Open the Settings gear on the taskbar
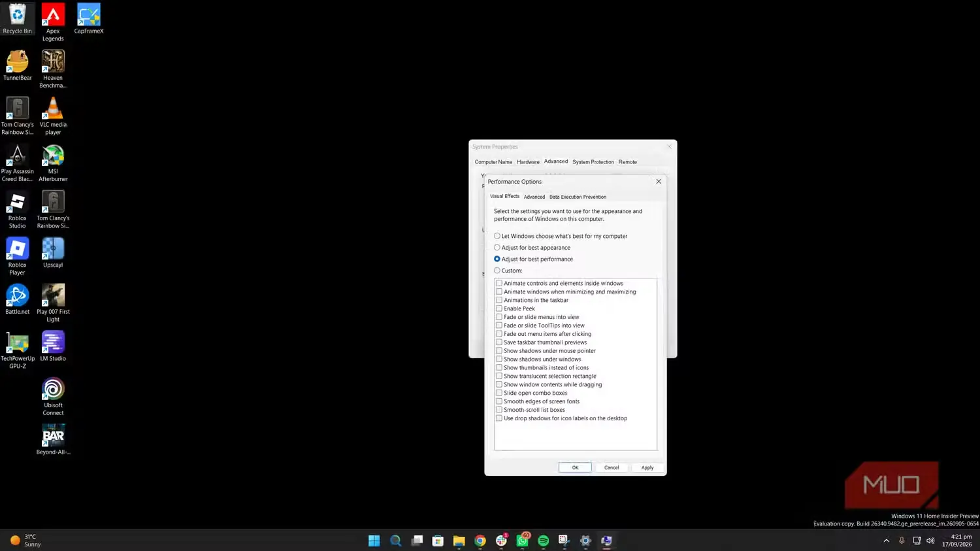The image size is (980, 551). click(585, 541)
